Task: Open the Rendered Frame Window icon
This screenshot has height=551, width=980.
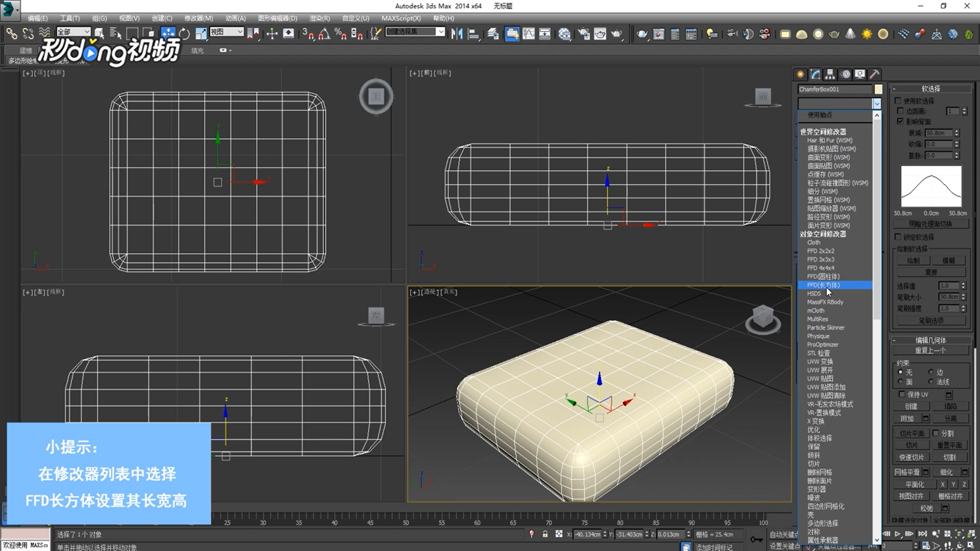Action: [600, 34]
